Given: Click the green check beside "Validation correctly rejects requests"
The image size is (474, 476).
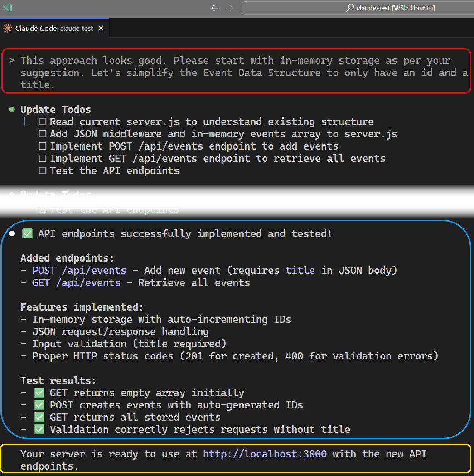Looking at the screenshot, I should click(39, 430).
